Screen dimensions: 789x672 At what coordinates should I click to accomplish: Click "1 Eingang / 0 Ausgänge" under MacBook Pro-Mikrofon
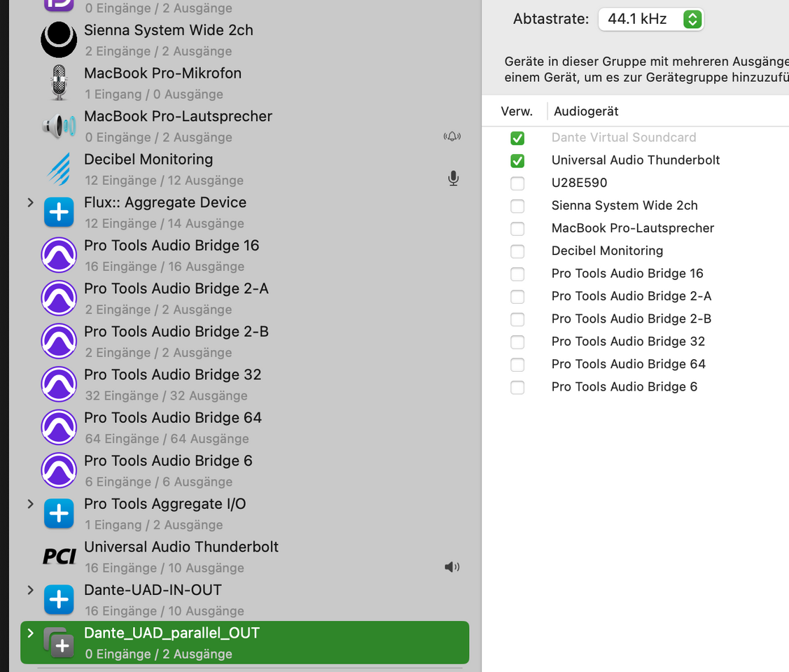pyautogui.click(x=154, y=94)
